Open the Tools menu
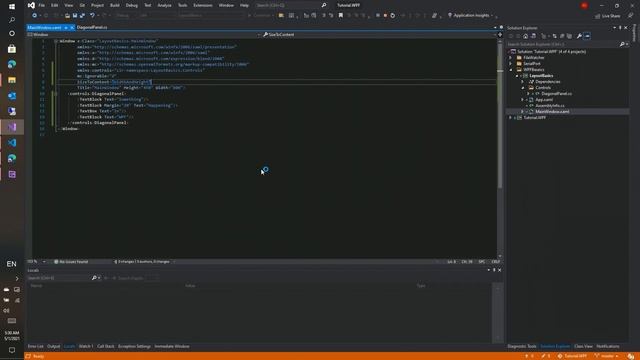 coord(182,5)
